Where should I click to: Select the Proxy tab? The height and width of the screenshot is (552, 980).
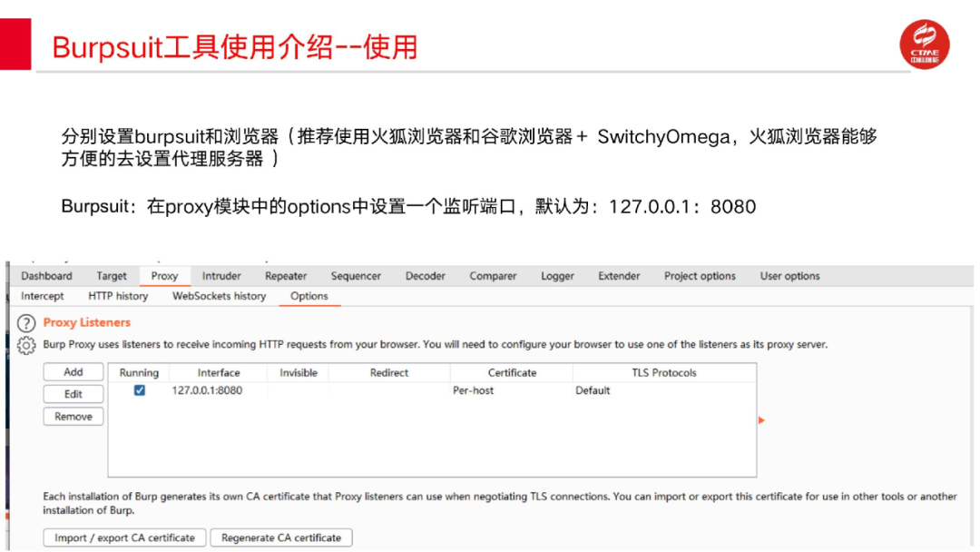(x=164, y=276)
